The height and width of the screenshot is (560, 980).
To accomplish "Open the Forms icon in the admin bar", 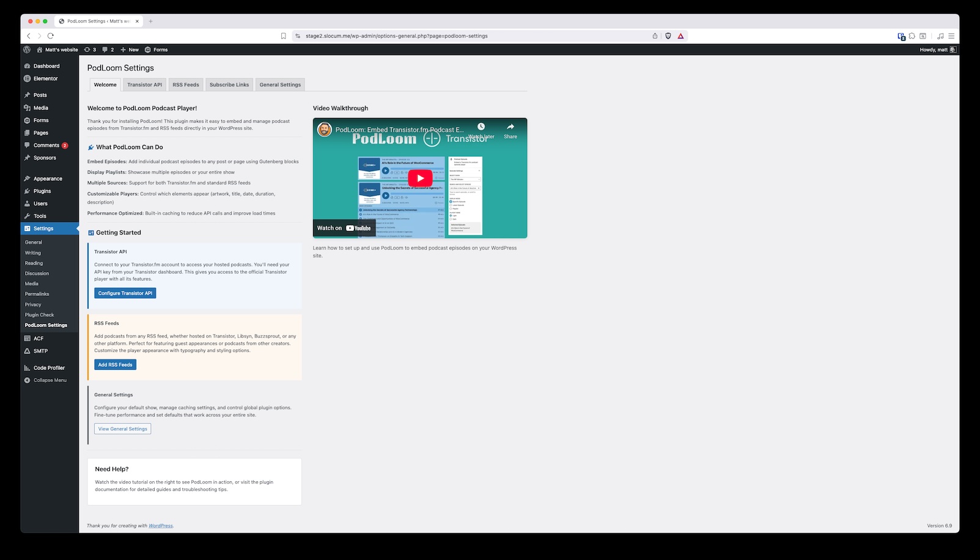I will click(157, 50).
